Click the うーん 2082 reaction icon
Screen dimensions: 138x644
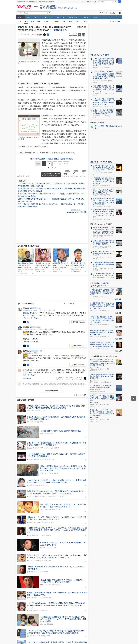tap(77, 378)
